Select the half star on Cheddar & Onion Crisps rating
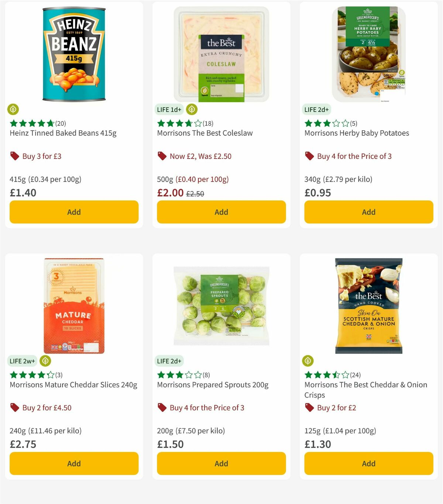The width and height of the screenshot is (443, 504). coord(337,375)
